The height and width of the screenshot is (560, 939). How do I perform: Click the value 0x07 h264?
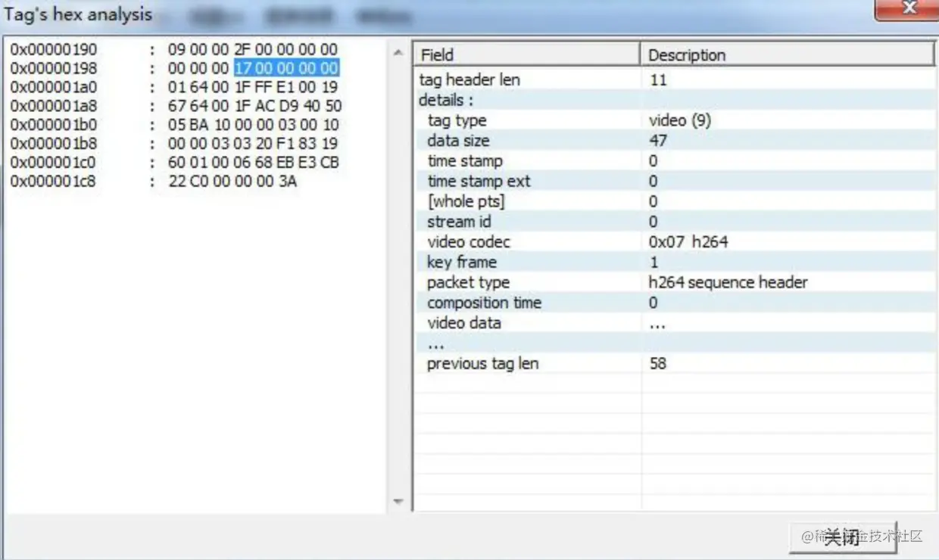point(688,242)
